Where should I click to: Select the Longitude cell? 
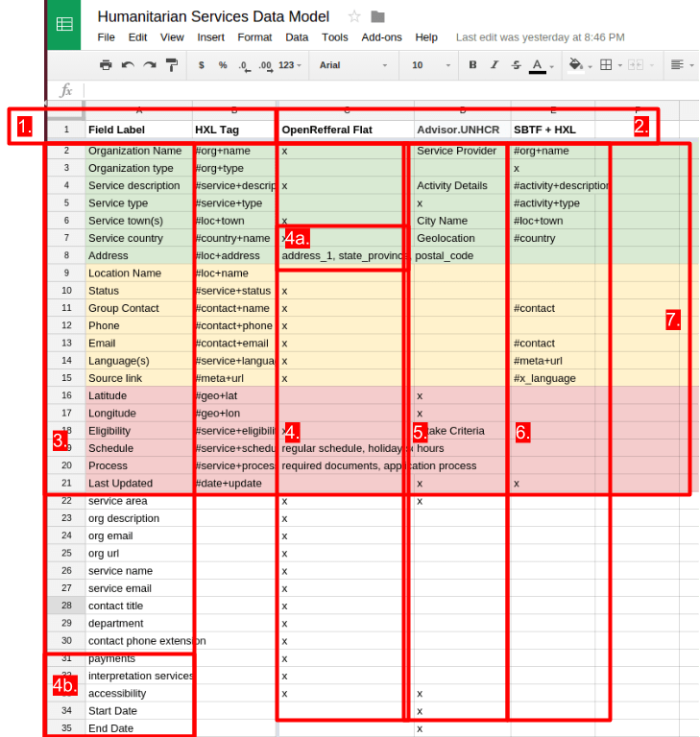[139, 414]
